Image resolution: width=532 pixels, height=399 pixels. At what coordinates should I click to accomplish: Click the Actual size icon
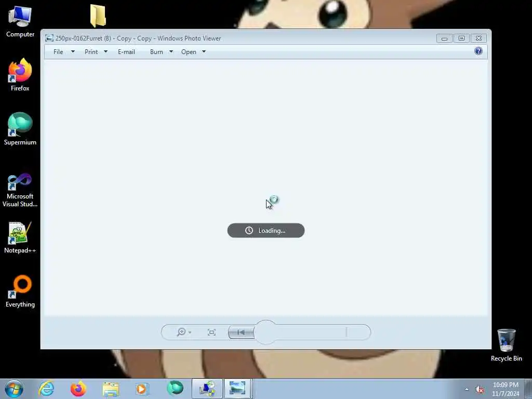(x=212, y=332)
